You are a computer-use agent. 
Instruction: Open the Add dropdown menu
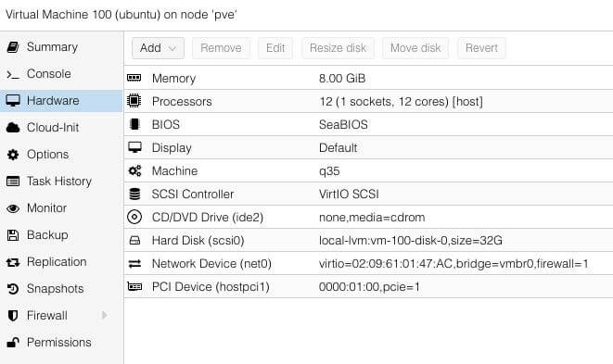[x=158, y=48]
